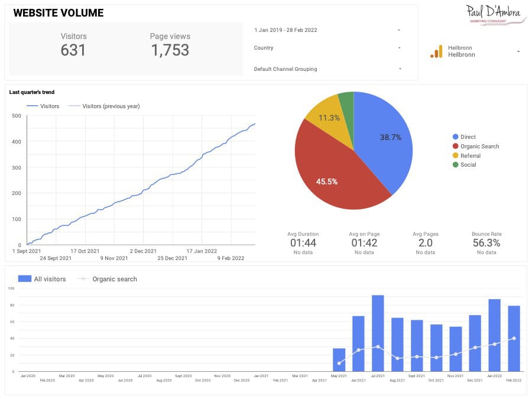Click the Nov 2021 visitors bar
The width and height of the screenshot is (532, 399).
(x=456, y=349)
